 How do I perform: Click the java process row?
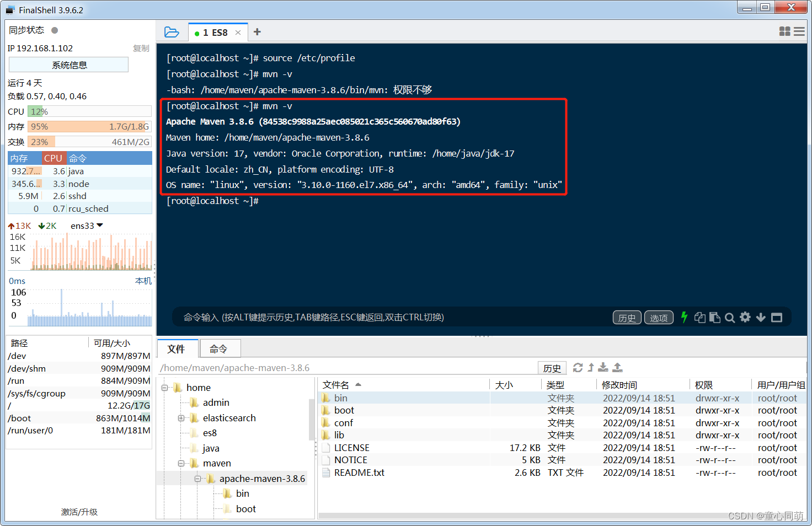(x=80, y=171)
